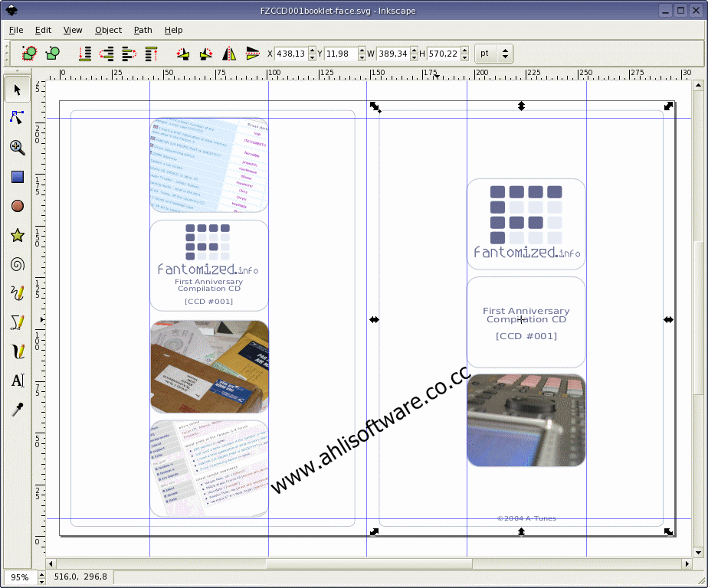Select the Star tool
This screenshot has height=588, width=708.
pyautogui.click(x=18, y=235)
